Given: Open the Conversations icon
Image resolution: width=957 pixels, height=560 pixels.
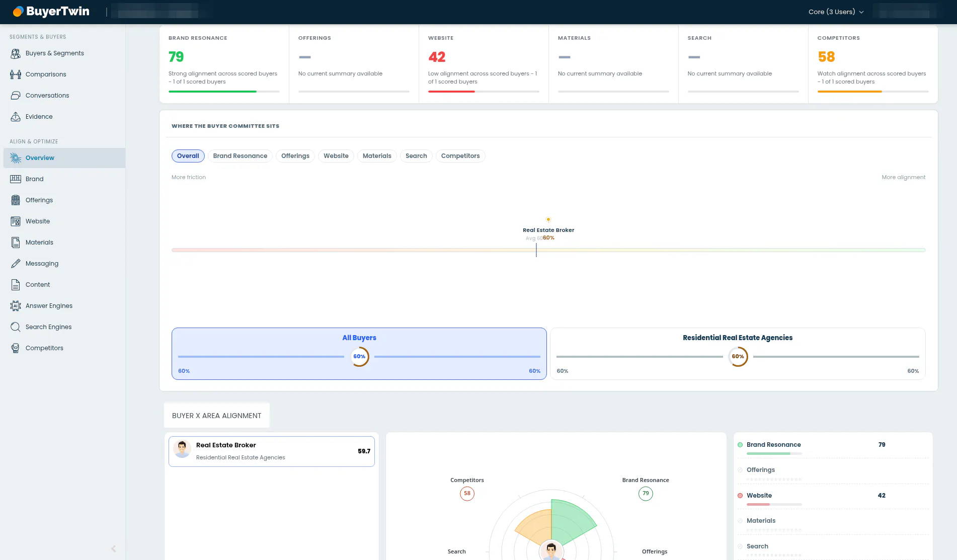Looking at the screenshot, I should coord(16,96).
